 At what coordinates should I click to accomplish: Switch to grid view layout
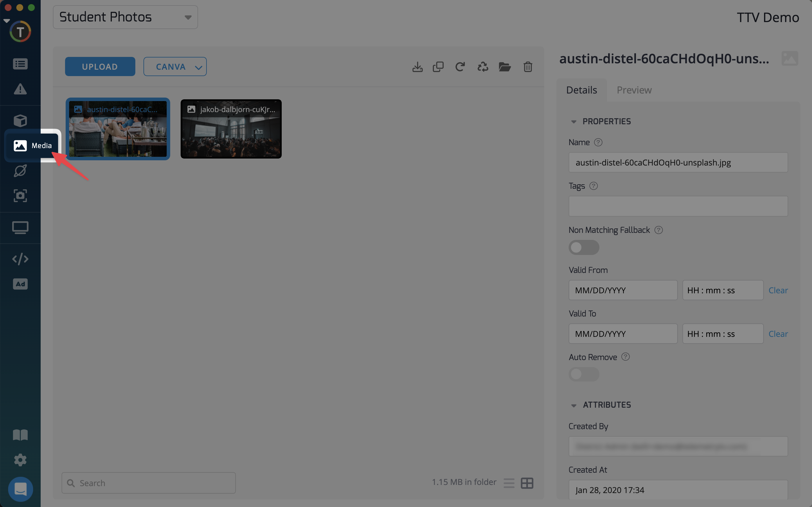[527, 483]
